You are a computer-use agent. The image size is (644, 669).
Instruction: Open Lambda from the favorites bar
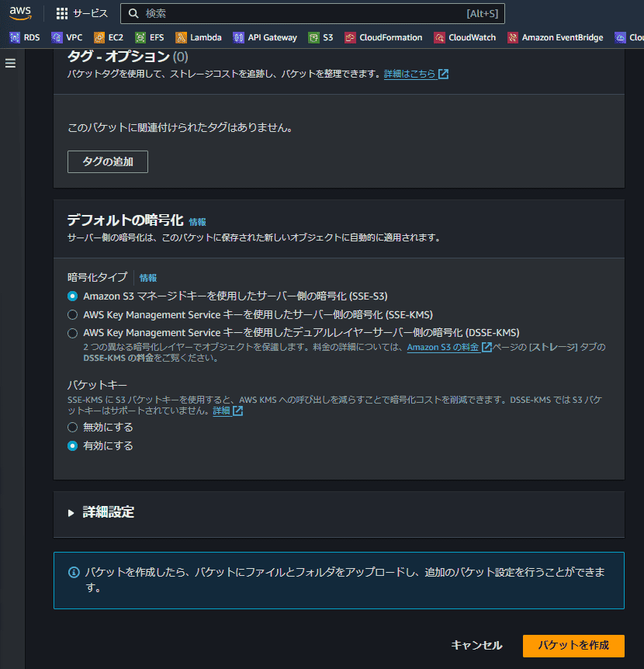tap(206, 37)
